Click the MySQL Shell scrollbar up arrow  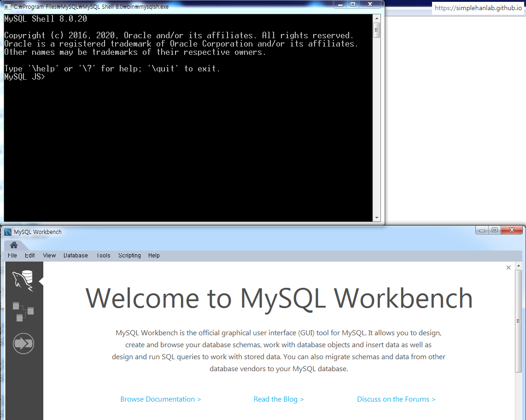[376, 18]
